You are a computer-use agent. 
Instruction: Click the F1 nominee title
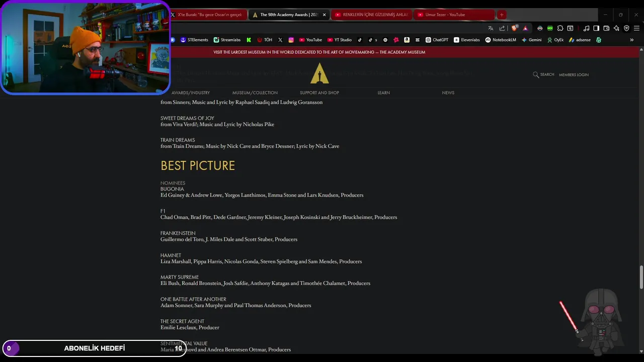(x=163, y=211)
